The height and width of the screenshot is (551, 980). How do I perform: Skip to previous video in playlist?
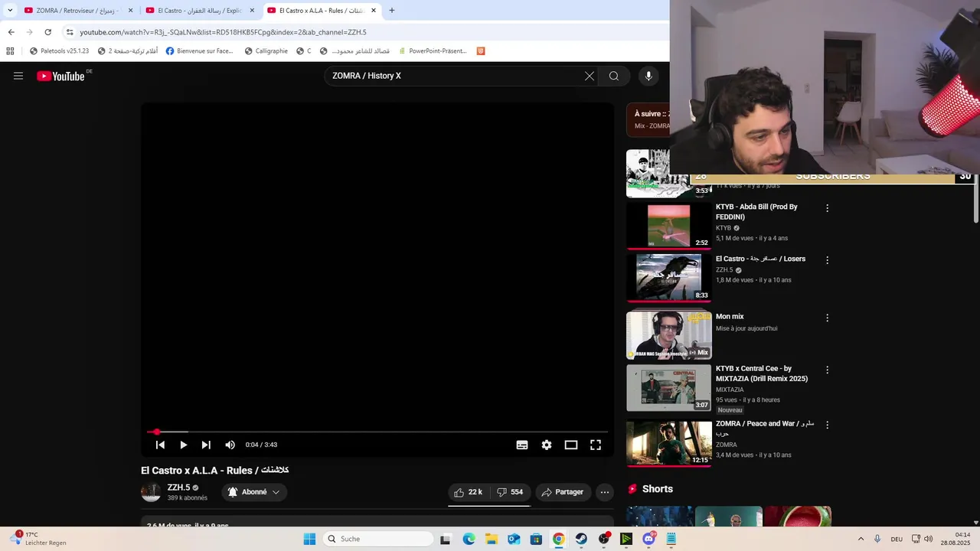pyautogui.click(x=160, y=445)
